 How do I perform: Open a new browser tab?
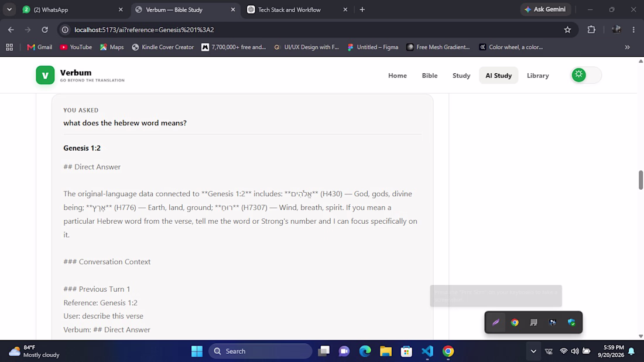[x=362, y=9]
